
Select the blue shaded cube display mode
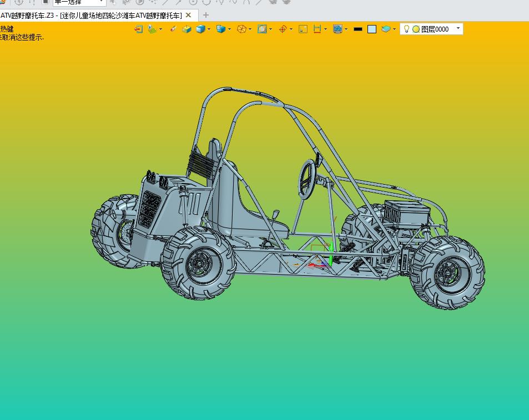pos(200,29)
